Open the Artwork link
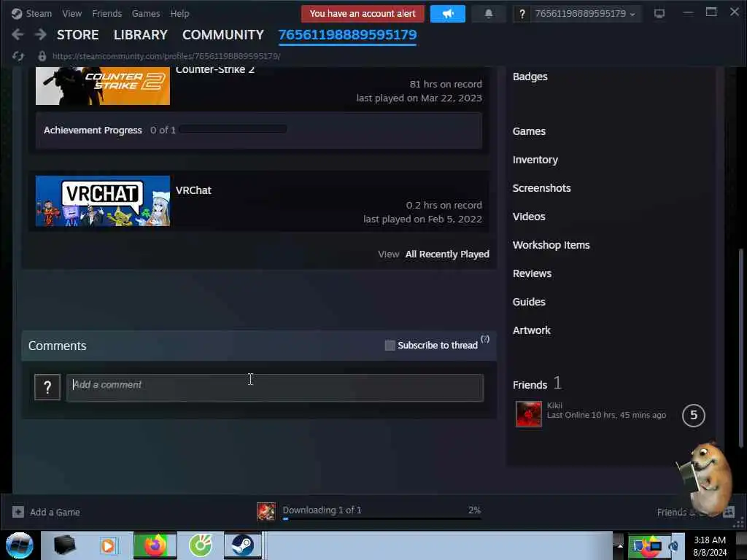 point(531,330)
